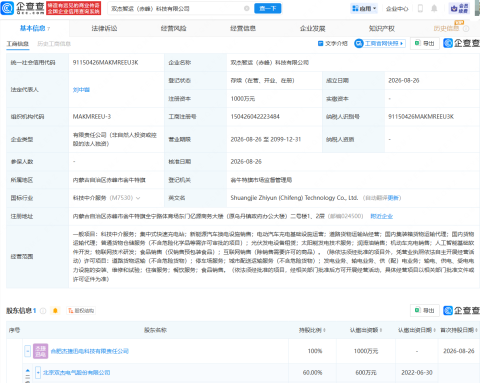Open 企业中心 in header
Image resolution: width=480 pixels, height=383 pixels.
point(397,9)
